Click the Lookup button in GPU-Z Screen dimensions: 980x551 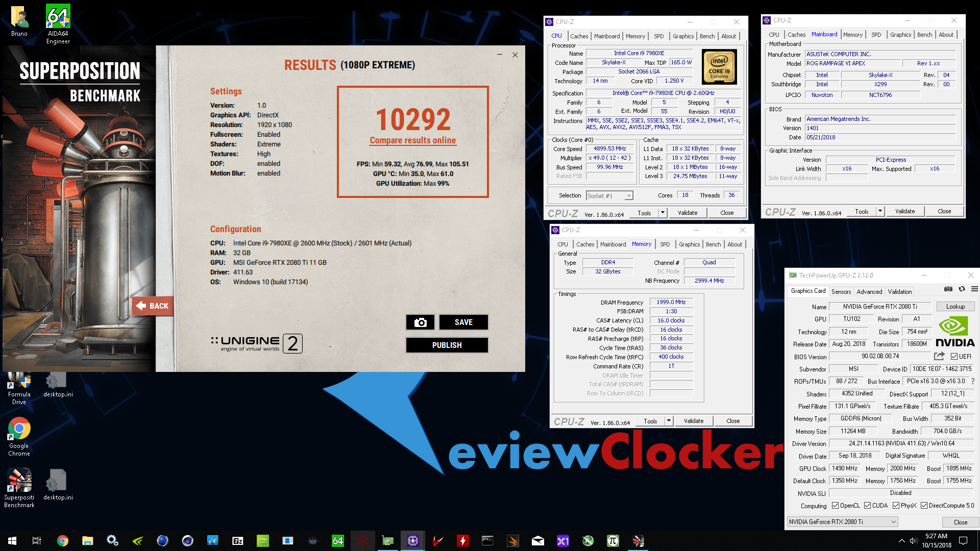click(x=955, y=307)
